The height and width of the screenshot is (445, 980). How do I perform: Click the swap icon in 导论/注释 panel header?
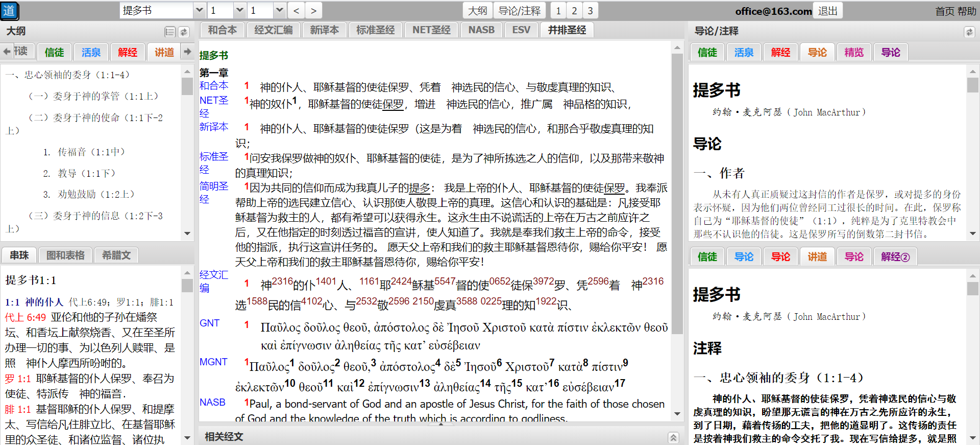click(x=969, y=32)
